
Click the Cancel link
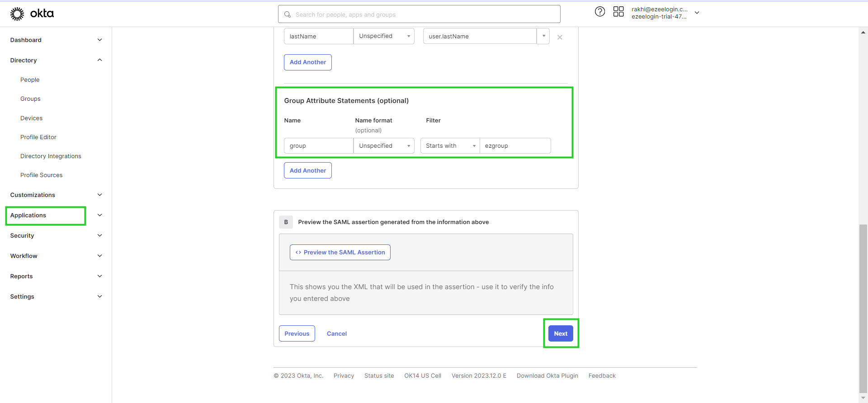click(x=337, y=333)
